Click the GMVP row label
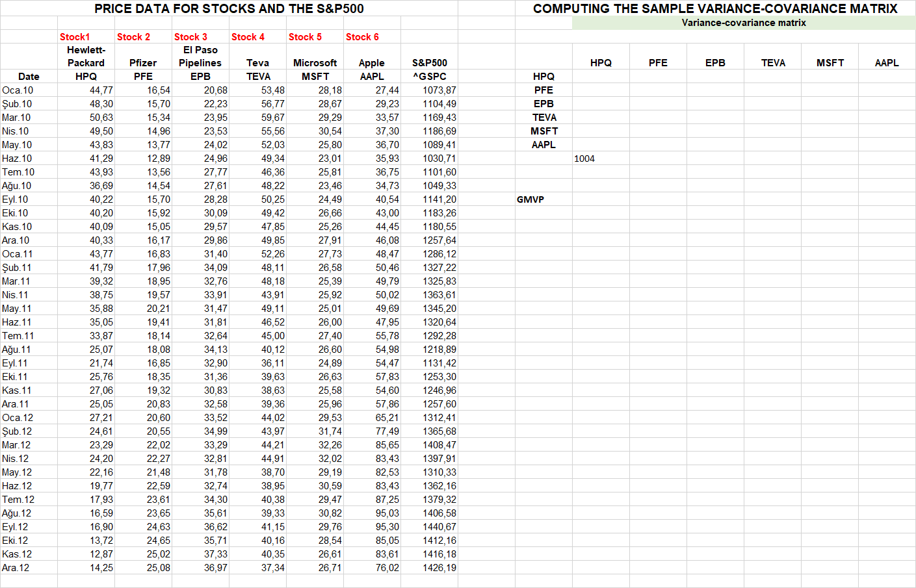This screenshot has width=916, height=588. (529, 199)
